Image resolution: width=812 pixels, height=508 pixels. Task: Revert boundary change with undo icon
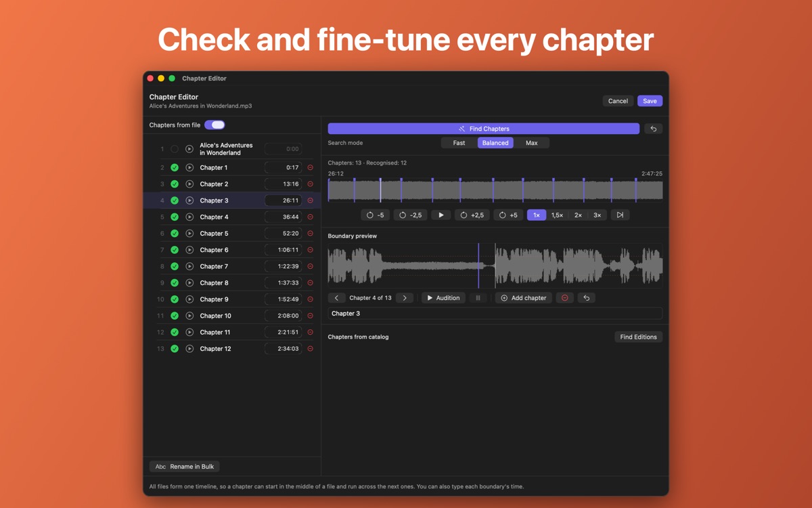pyautogui.click(x=587, y=298)
